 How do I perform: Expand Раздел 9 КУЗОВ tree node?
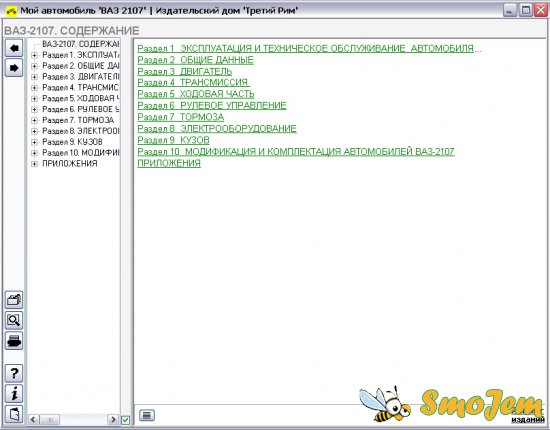point(34,142)
